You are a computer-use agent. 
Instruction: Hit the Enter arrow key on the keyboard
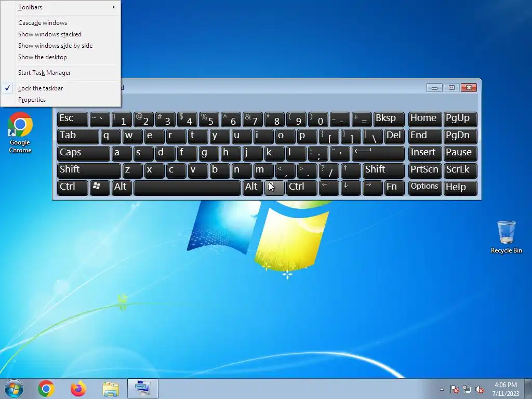pyautogui.click(x=378, y=153)
